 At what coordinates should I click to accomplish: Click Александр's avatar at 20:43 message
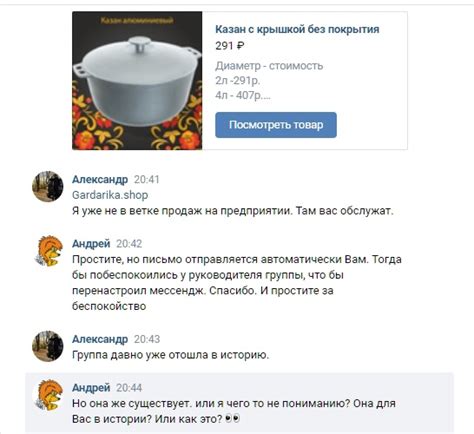click(48, 346)
